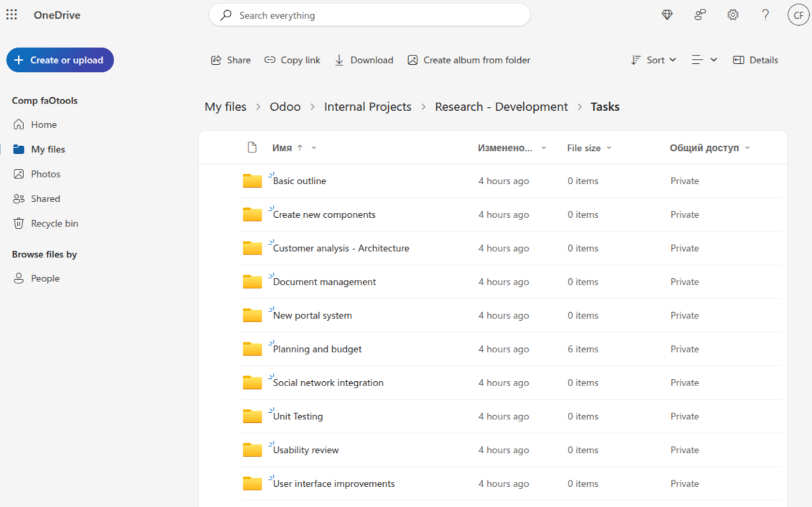Click the file type column header icon

pos(252,147)
